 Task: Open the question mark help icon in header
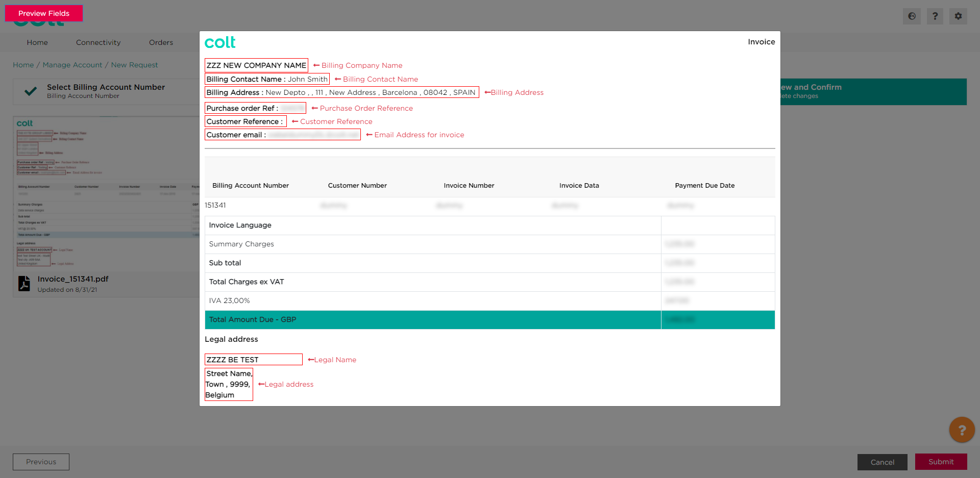pyautogui.click(x=935, y=16)
